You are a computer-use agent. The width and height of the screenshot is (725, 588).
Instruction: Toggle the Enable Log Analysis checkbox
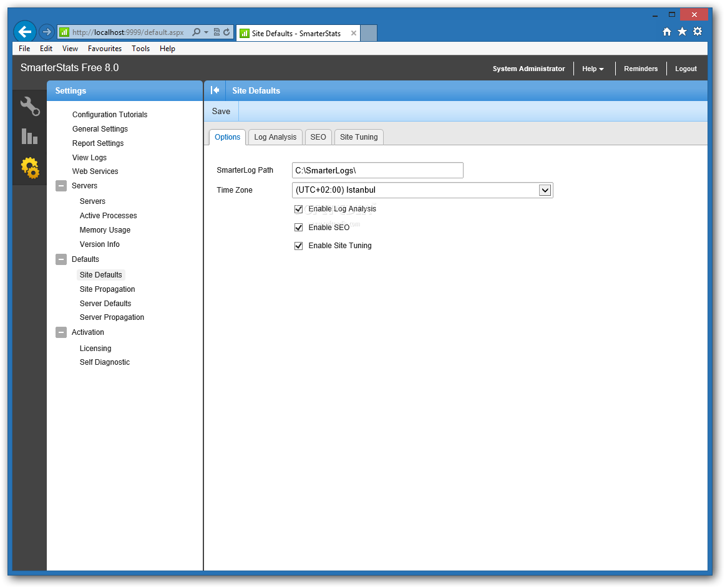click(299, 209)
